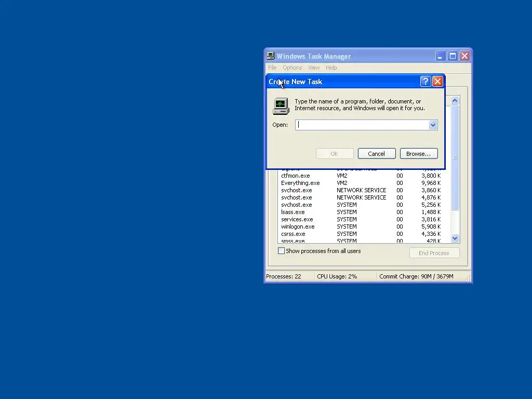The image size is (532, 399).
Task: Select svchost.exe with 4,876 K memory
Action: click(364, 197)
